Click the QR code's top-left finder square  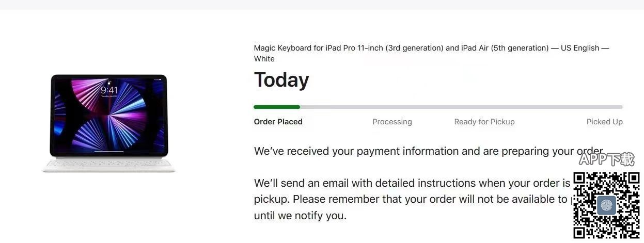(x=580, y=180)
